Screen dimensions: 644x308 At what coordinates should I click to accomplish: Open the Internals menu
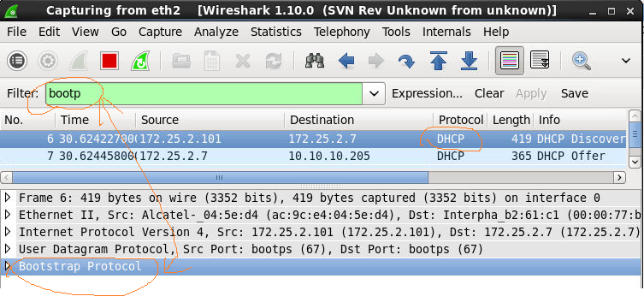(446, 32)
